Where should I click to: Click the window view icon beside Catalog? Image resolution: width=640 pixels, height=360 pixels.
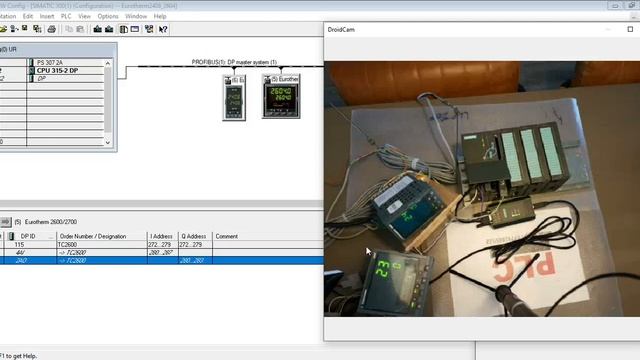[x=135, y=29]
